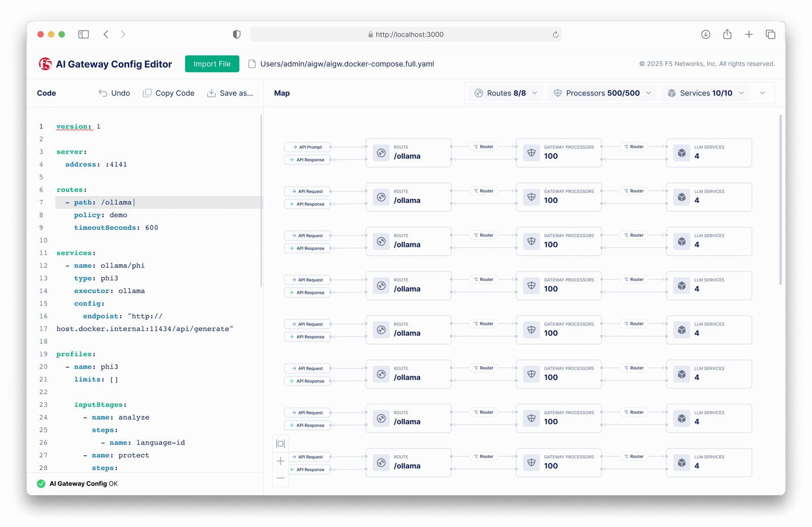
Task: Zoom out the map with minus icon
Action: click(280, 478)
